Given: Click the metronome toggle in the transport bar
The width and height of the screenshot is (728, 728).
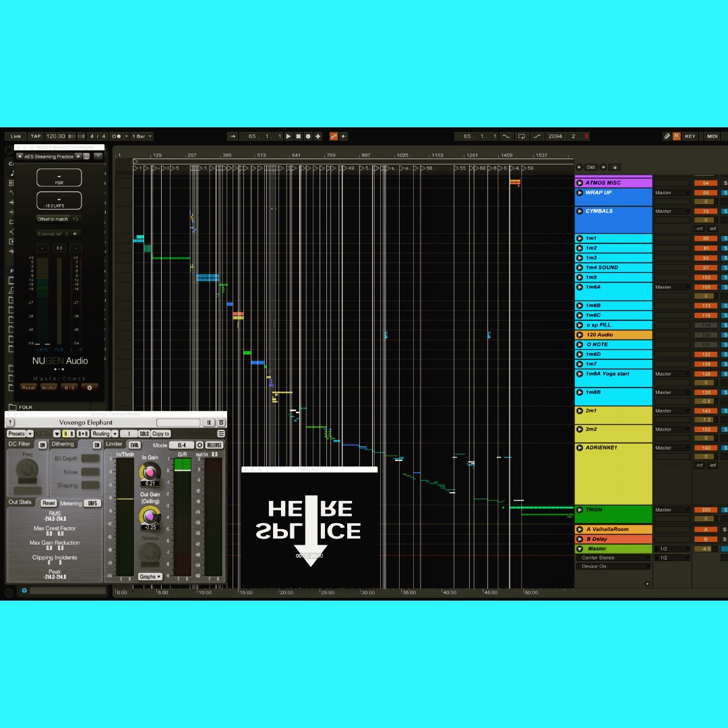Looking at the screenshot, I should (x=116, y=136).
